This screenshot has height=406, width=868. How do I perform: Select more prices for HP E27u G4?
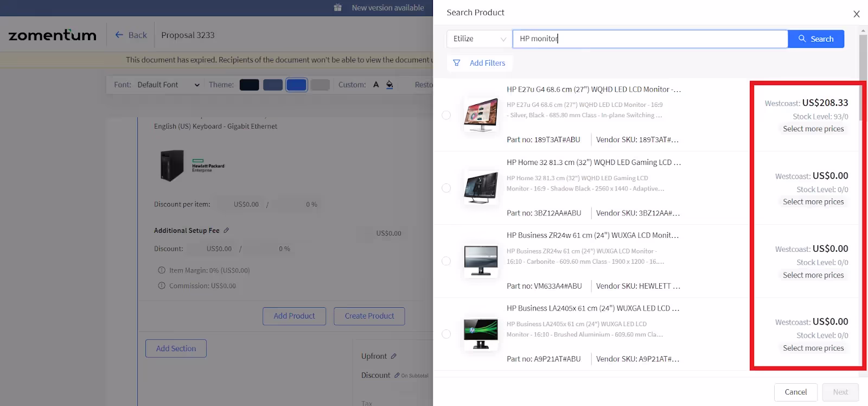(x=813, y=129)
